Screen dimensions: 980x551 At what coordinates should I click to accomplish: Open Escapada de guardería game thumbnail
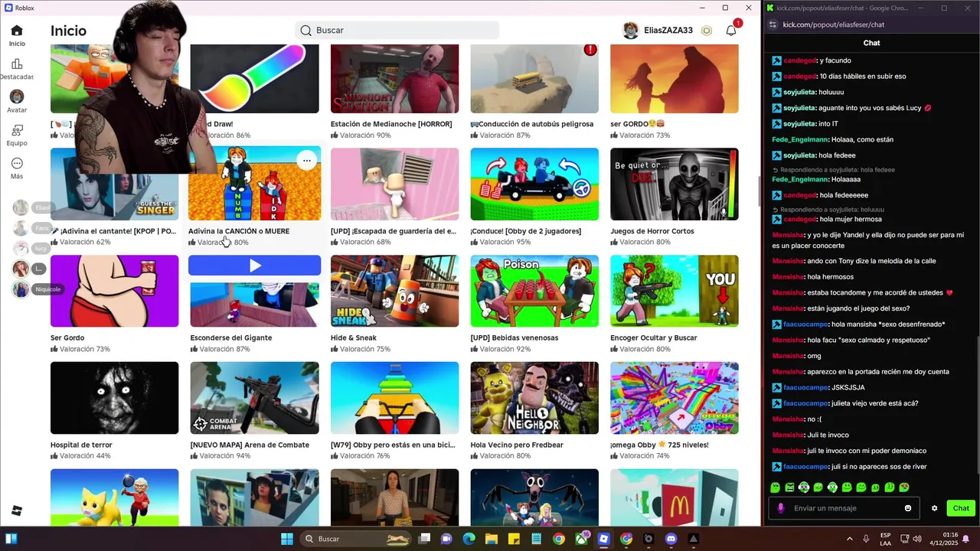tap(394, 184)
